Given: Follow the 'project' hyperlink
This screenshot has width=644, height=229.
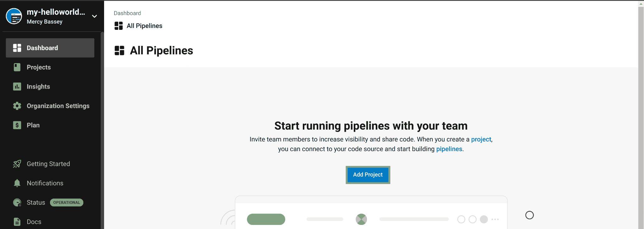Looking at the screenshot, I should 481,139.
